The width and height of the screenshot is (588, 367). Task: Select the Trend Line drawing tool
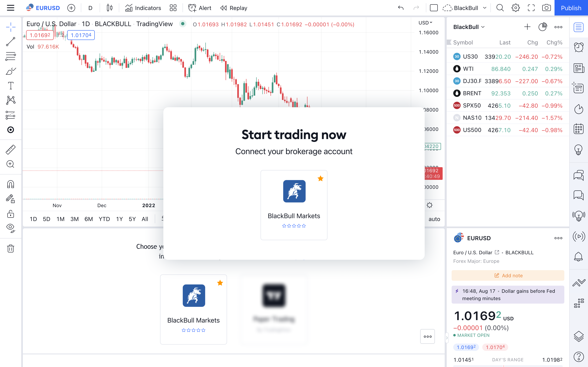click(x=10, y=42)
